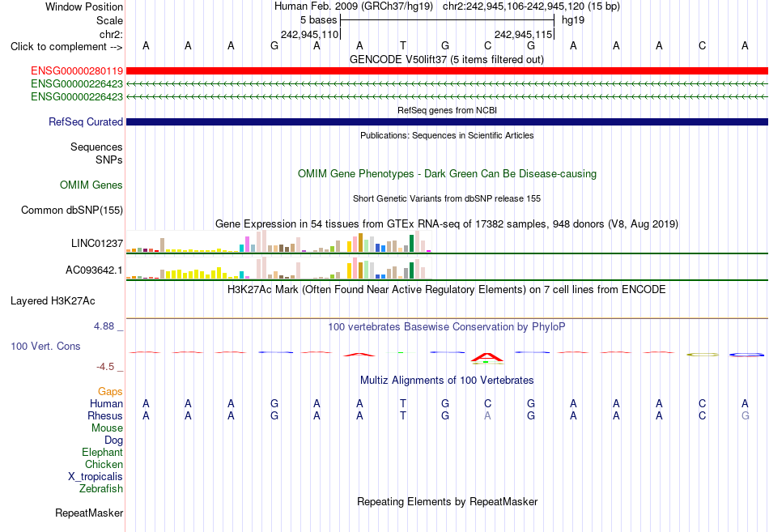Image resolution: width=769 pixels, height=532 pixels.
Task: Click the red ENSG00000280119 gene bar
Action: tap(447, 71)
